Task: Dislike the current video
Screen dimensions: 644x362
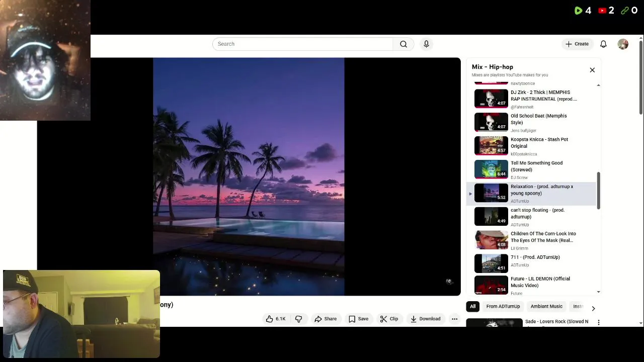Action: (299, 319)
